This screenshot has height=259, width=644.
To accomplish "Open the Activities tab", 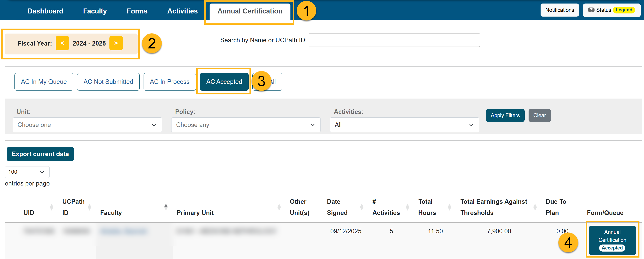I will coord(182,11).
